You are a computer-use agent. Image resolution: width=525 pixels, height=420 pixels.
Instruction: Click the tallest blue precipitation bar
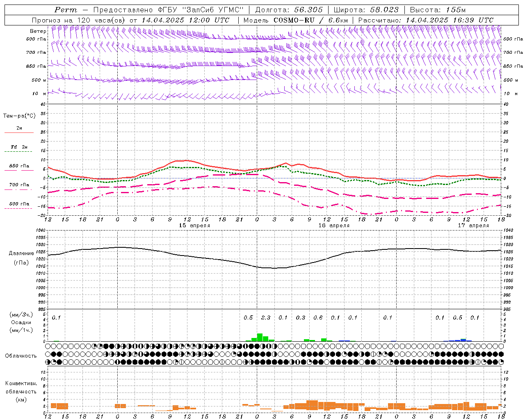click(x=463, y=340)
